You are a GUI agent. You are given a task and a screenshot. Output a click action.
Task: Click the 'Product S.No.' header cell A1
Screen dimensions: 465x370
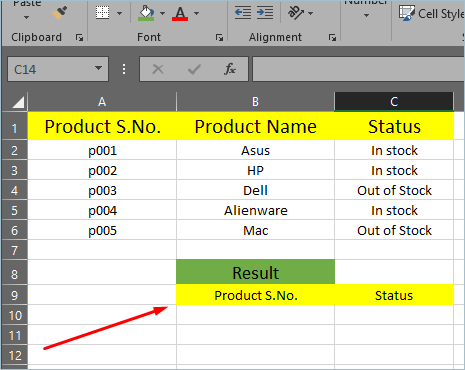pos(102,126)
